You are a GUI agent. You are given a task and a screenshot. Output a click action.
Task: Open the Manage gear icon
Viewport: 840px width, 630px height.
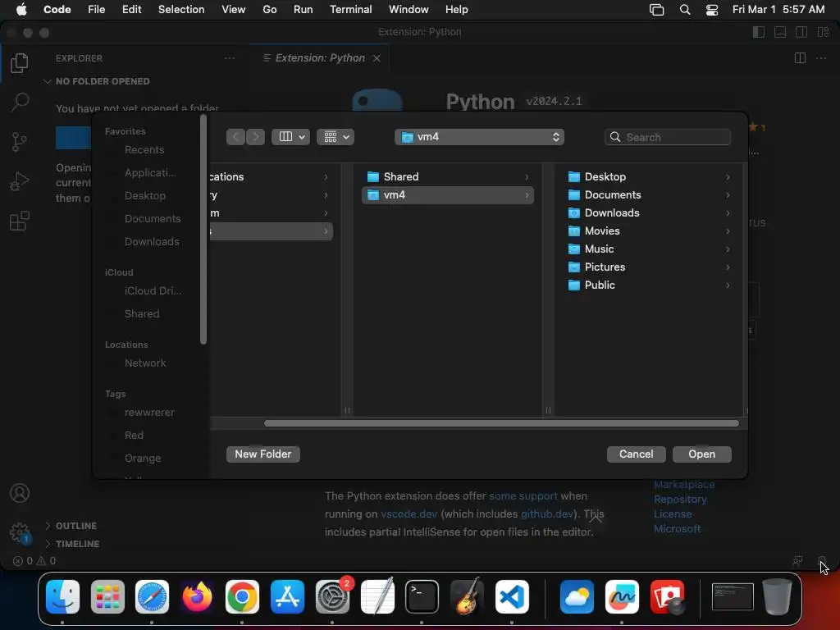[x=20, y=532]
